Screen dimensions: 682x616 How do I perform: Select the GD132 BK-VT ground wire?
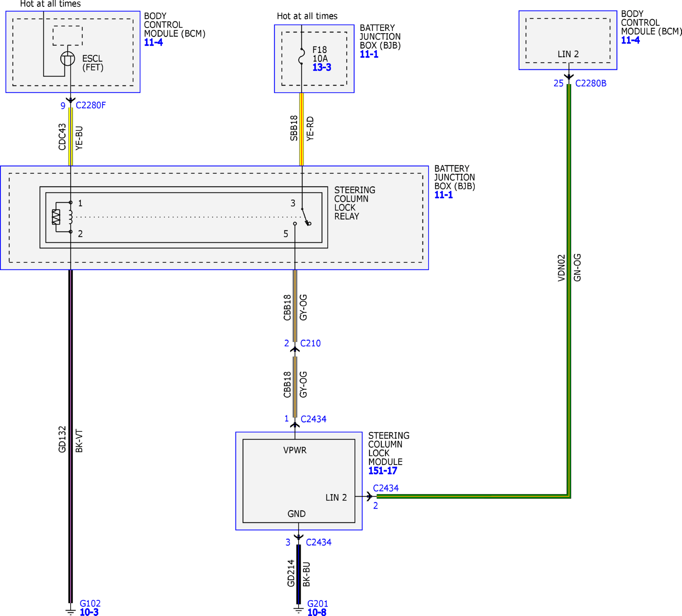pos(70,436)
